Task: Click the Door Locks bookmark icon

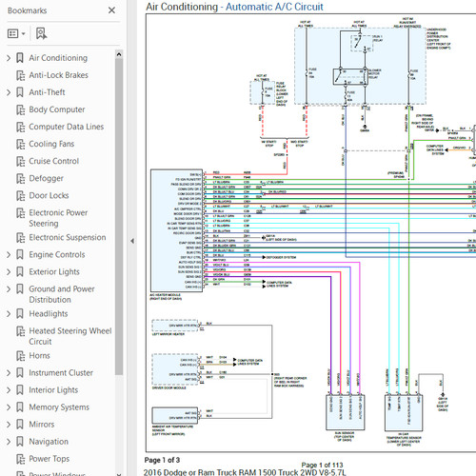Action: coord(20,196)
